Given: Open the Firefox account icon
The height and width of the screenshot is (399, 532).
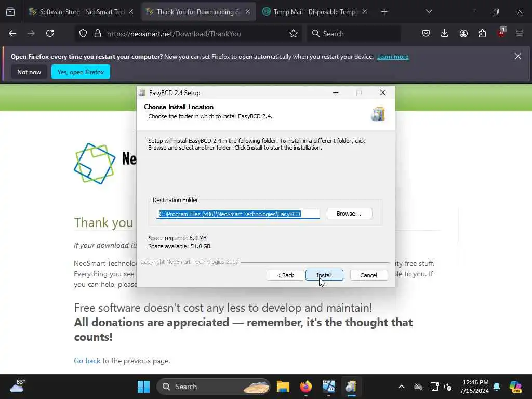Looking at the screenshot, I should [463, 34].
